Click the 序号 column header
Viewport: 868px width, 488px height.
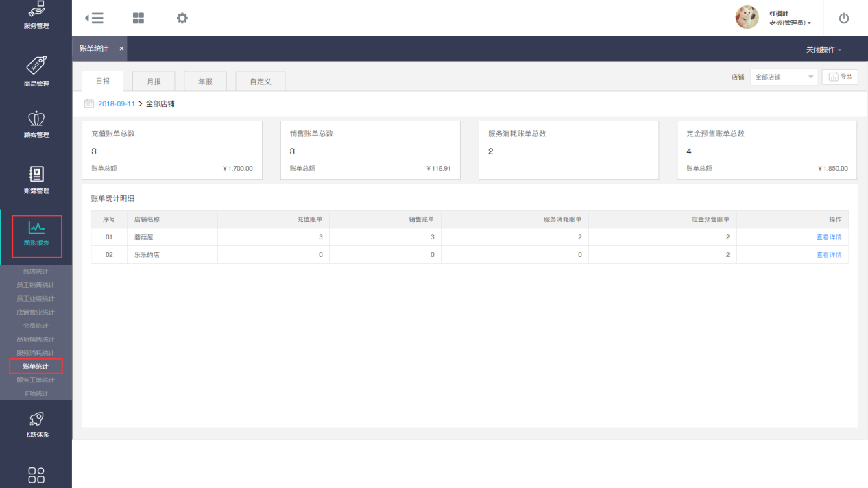109,219
